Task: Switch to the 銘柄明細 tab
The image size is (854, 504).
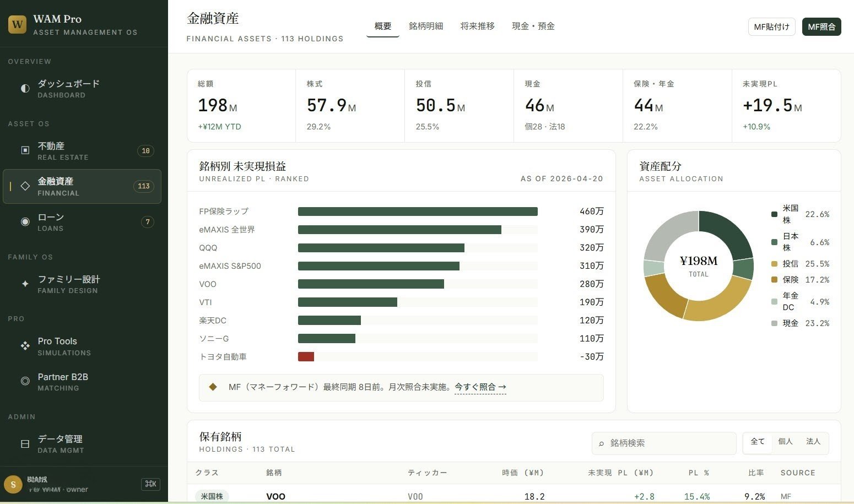Action: click(x=426, y=25)
